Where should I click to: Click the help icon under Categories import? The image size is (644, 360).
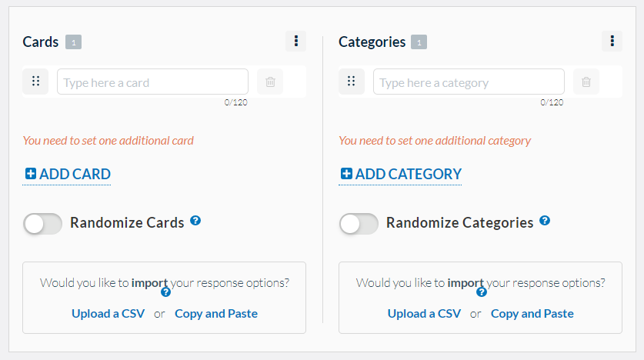coord(482,292)
